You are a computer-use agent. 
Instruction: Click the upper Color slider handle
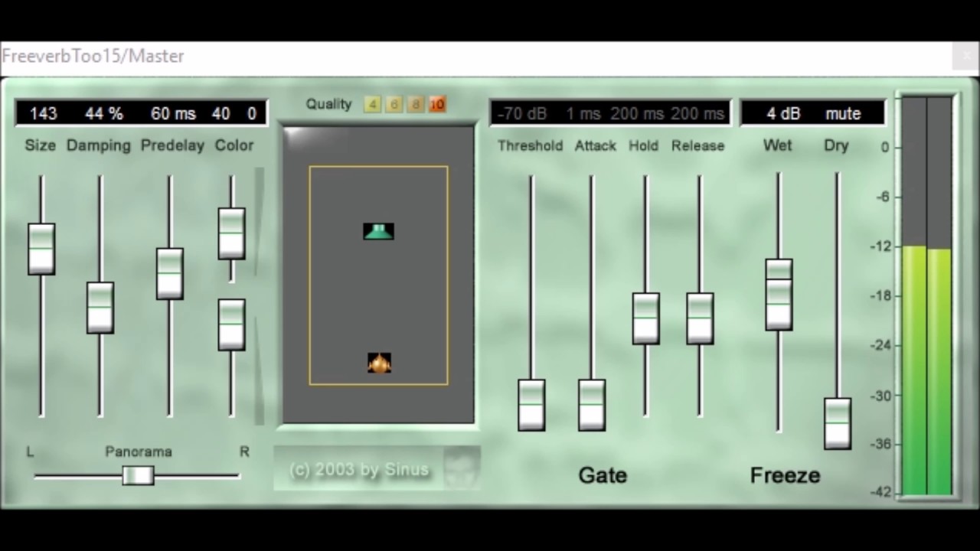click(232, 233)
